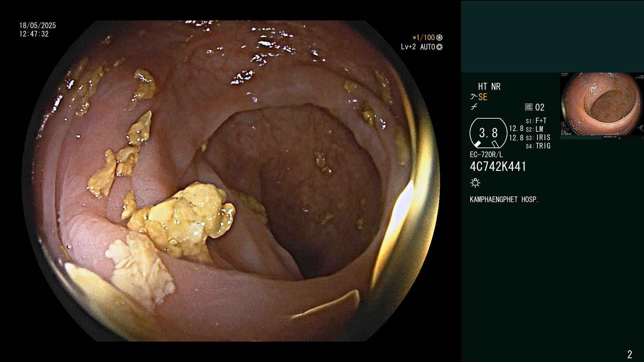The width and height of the screenshot is (644, 362).
Task: Click the shutter speed icon beside 1/100
Action: pos(439,38)
